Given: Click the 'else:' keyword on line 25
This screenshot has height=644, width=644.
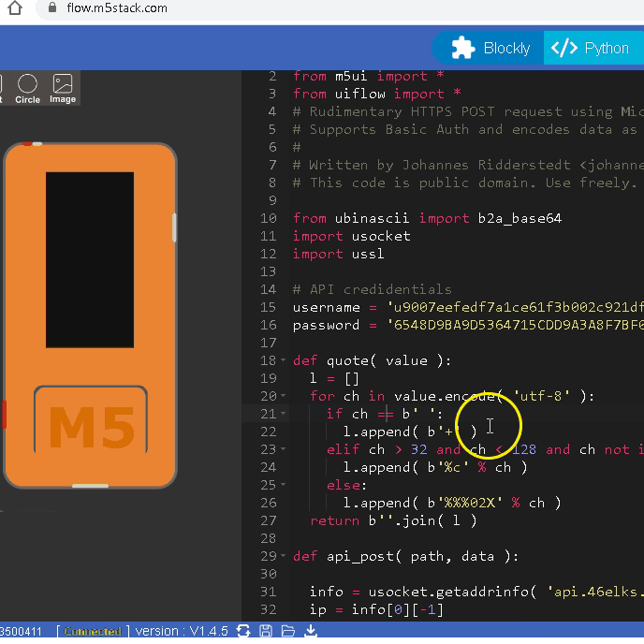Looking at the screenshot, I should pos(346,485).
